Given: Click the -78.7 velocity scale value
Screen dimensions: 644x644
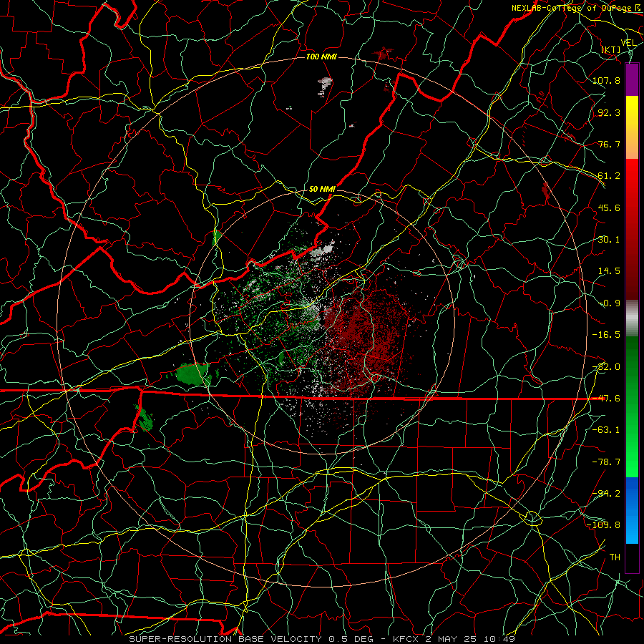Looking at the screenshot, I should pyautogui.click(x=606, y=462).
